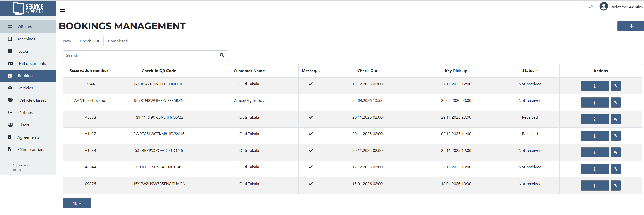Click key button for reservation A1122
Screen dimensions: 644x215
tap(615, 136)
